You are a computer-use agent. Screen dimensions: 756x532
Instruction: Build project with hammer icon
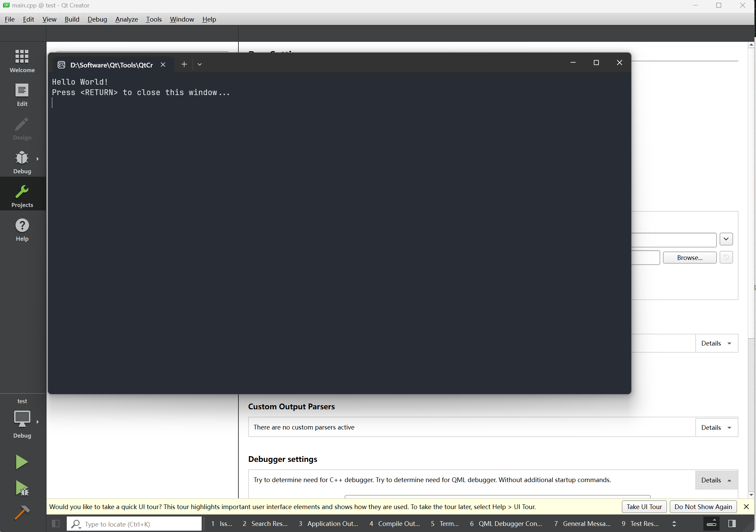22,513
